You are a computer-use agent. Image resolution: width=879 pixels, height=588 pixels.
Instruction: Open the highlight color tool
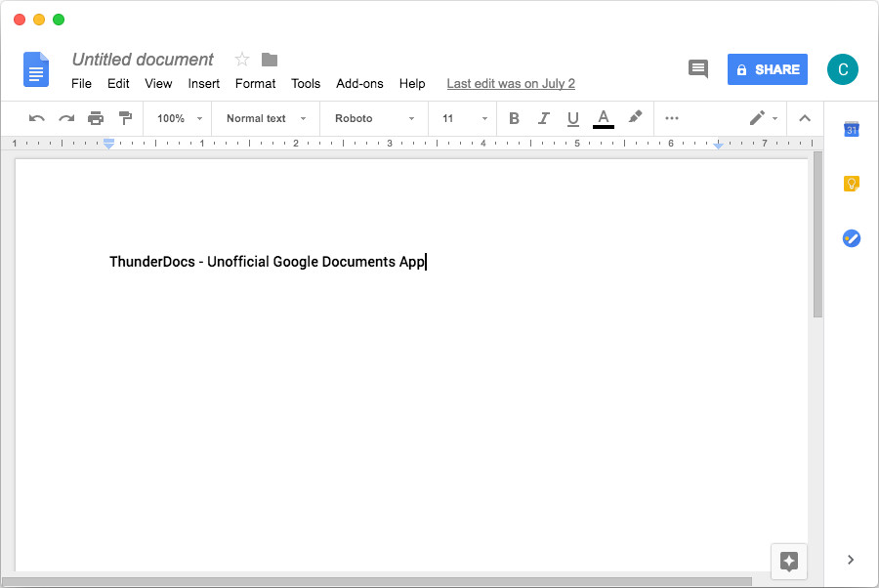635,117
